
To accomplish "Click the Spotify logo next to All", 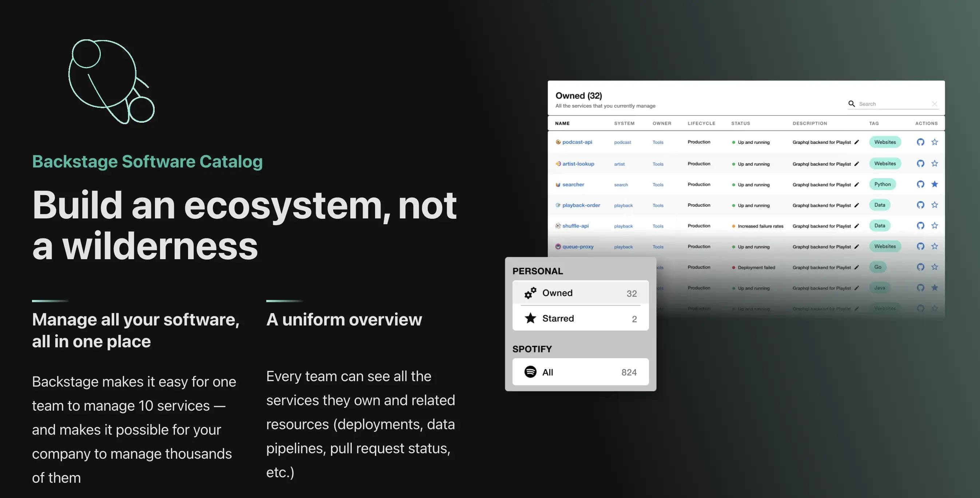I will tap(530, 372).
